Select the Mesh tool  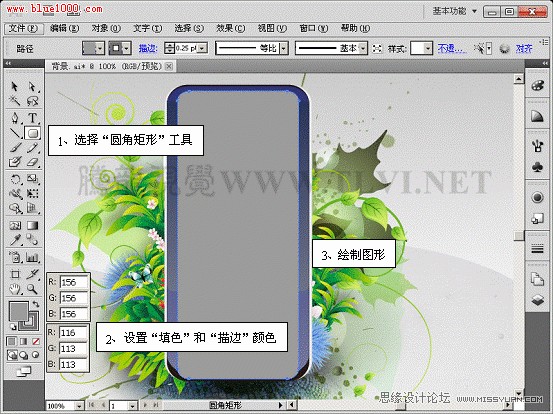(x=14, y=225)
